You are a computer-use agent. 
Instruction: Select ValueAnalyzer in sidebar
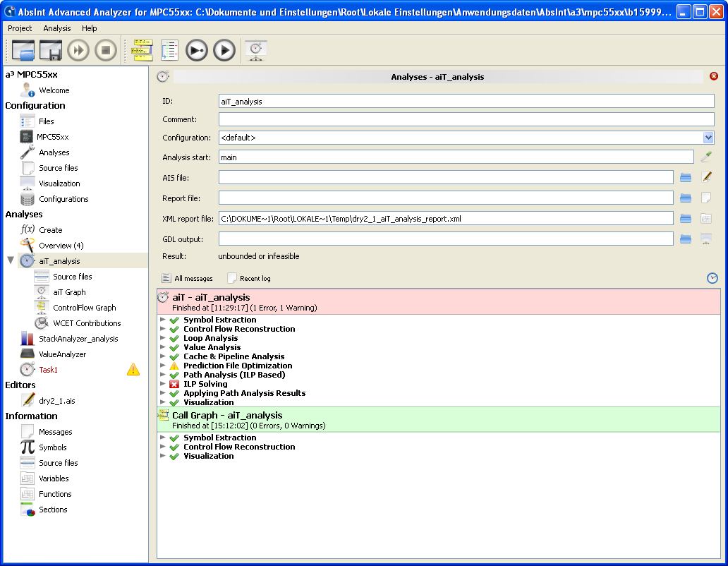click(62, 354)
